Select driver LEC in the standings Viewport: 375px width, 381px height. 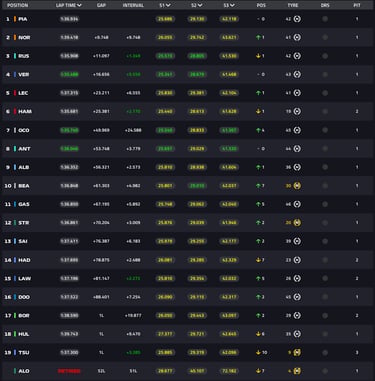click(x=23, y=93)
